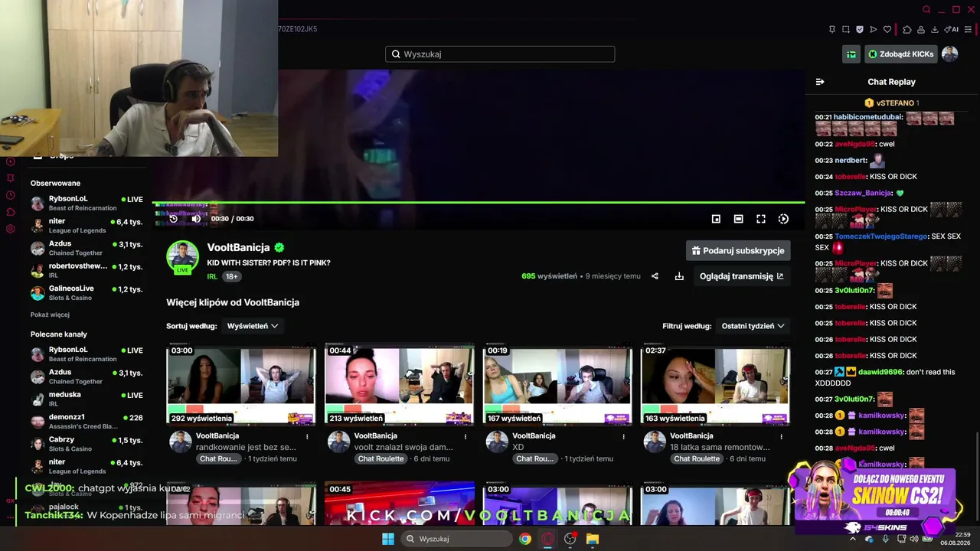The width and height of the screenshot is (980, 551).
Task: Click the Chat Roulette tag under the XD clip
Action: click(x=534, y=459)
